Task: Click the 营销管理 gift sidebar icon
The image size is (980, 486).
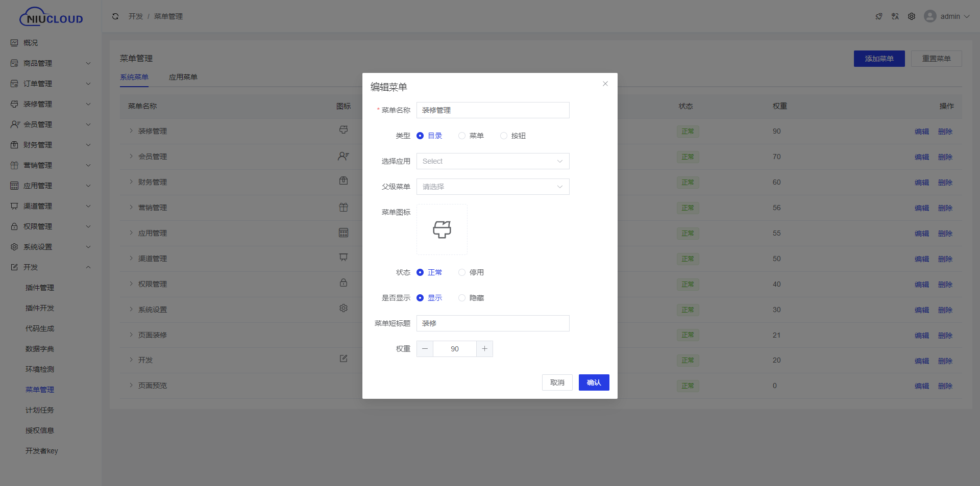Action: tap(14, 165)
